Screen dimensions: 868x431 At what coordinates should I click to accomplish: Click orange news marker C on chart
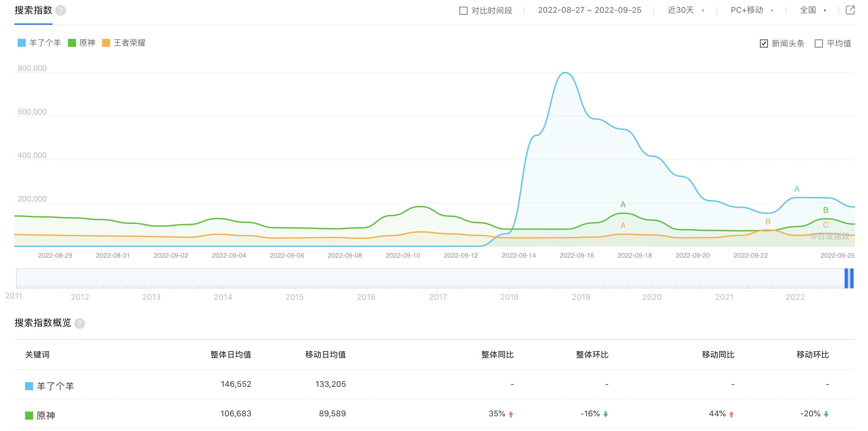[x=826, y=225]
